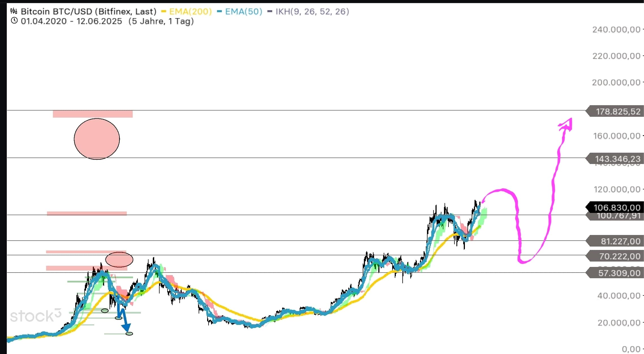644x354 pixels.
Task: Click the yellow EMA(200) color marker
Action: 164,12
